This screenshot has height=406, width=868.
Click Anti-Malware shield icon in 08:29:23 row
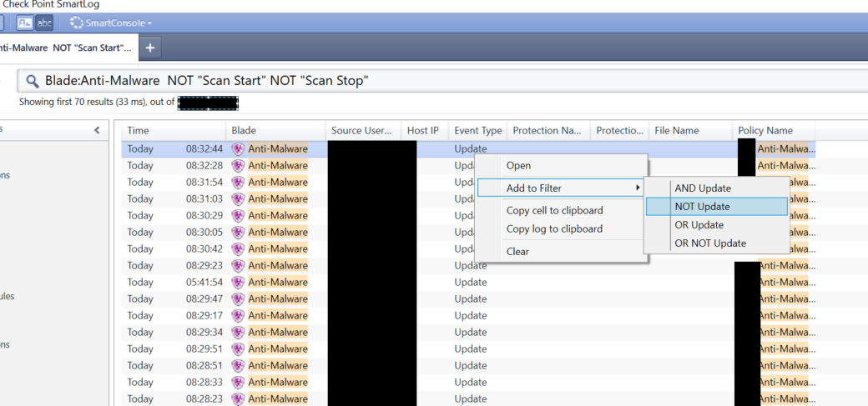(238, 265)
